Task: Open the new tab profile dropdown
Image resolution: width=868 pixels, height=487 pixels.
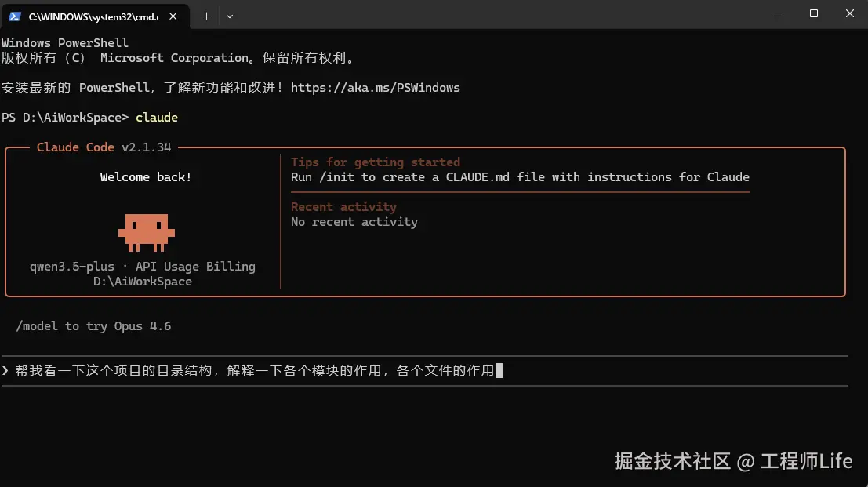Action: point(230,16)
